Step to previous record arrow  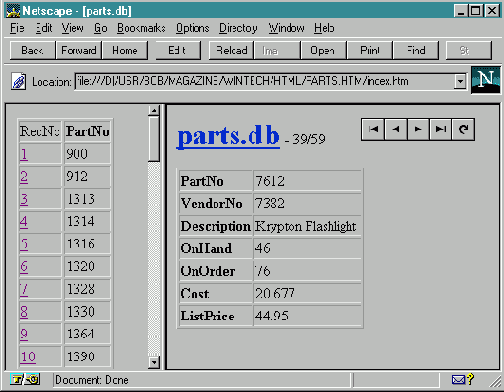point(396,129)
